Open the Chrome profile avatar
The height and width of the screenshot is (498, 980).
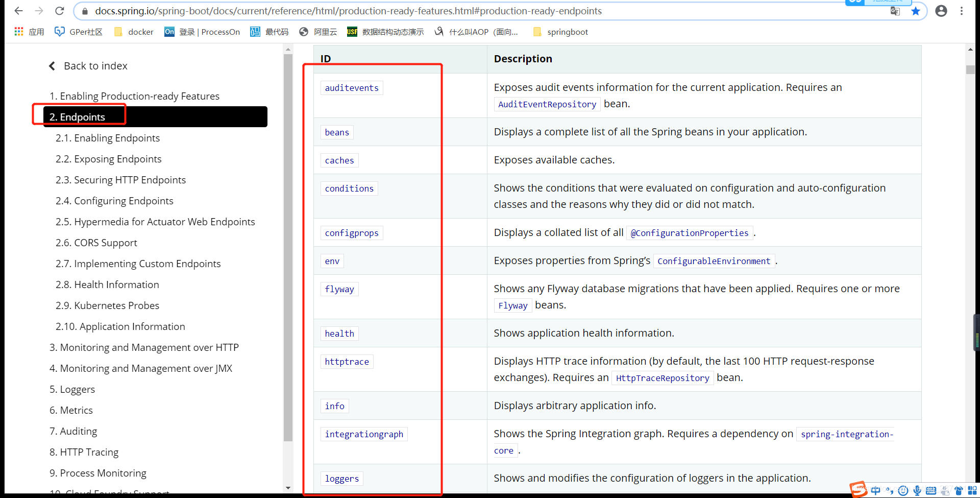click(x=941, y=11)
